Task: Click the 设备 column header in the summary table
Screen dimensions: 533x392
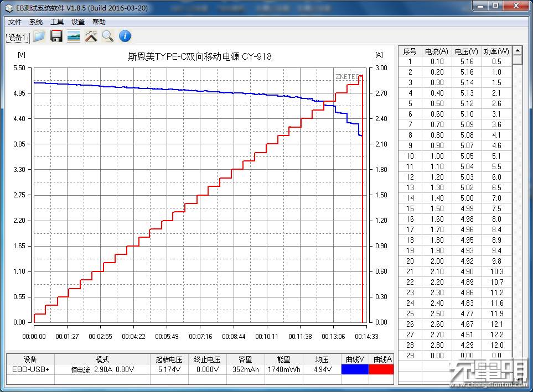Action: 30,359
